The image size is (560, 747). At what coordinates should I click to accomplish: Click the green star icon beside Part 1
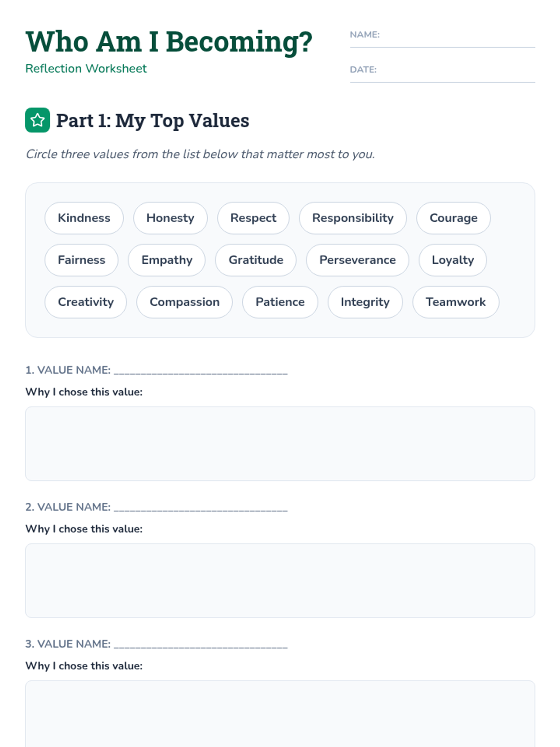point(37,120)
